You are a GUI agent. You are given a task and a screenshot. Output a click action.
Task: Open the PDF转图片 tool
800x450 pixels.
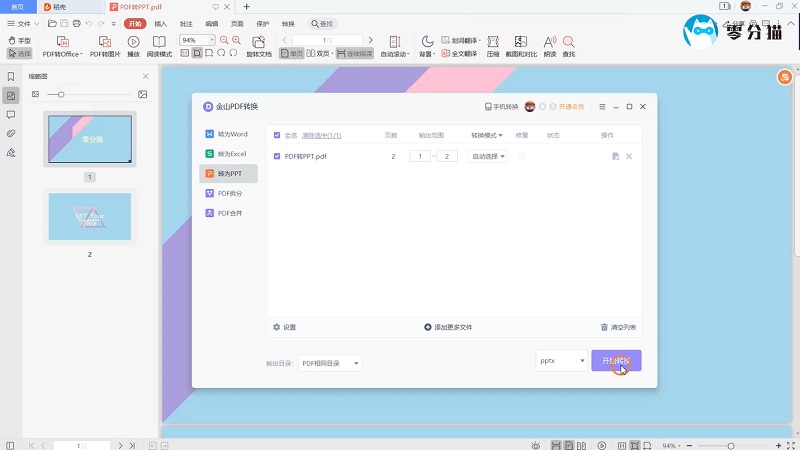pos(105,46)
